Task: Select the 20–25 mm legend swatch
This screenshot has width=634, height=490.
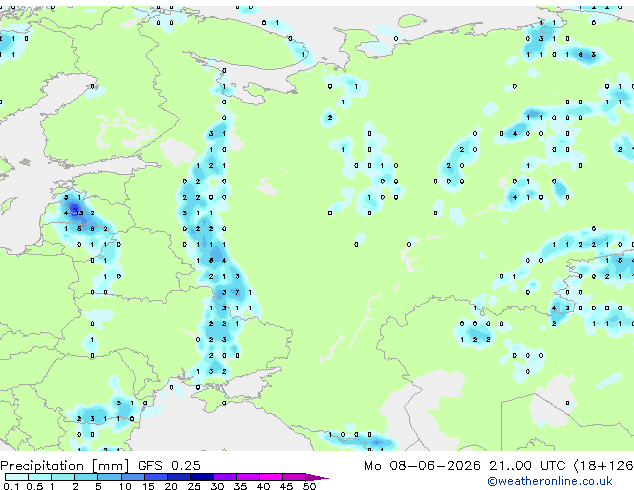Action: (x=179, y=477)
